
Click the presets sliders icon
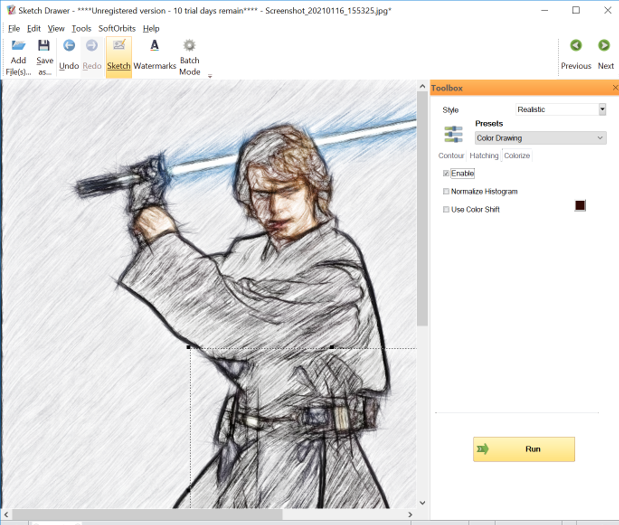point(453,134)
